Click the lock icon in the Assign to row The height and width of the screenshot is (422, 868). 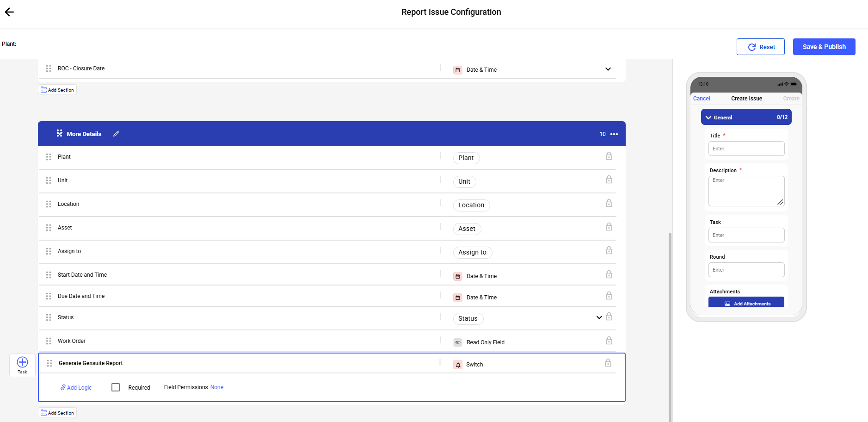(x=609, y=250)
